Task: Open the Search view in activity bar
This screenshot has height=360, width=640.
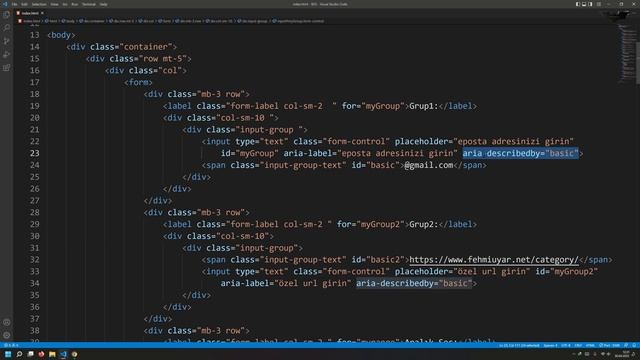Action: point(7,28)
